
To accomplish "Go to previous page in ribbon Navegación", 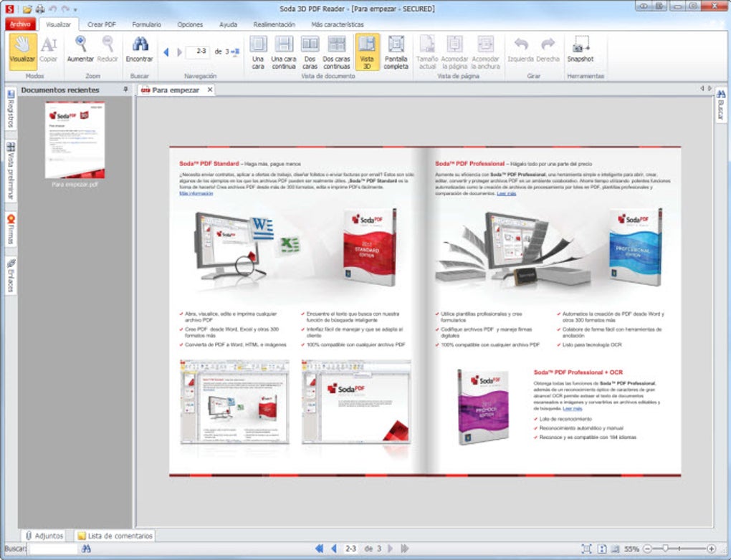I will 166,52.
